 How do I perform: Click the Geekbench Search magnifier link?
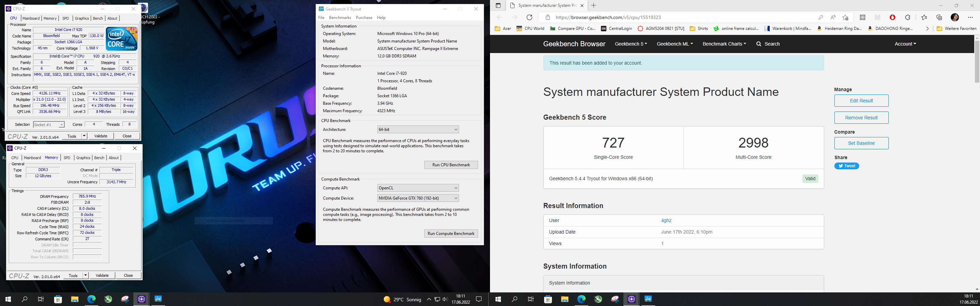point(768,44)
